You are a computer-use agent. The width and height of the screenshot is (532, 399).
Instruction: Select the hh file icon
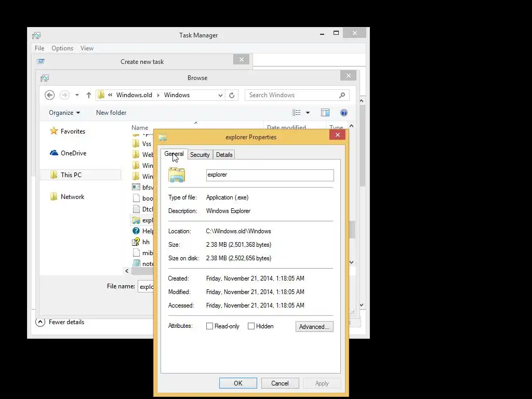136,242
